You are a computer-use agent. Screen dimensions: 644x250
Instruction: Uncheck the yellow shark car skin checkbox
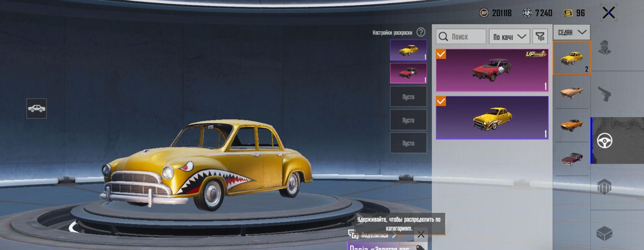(441, 101)
